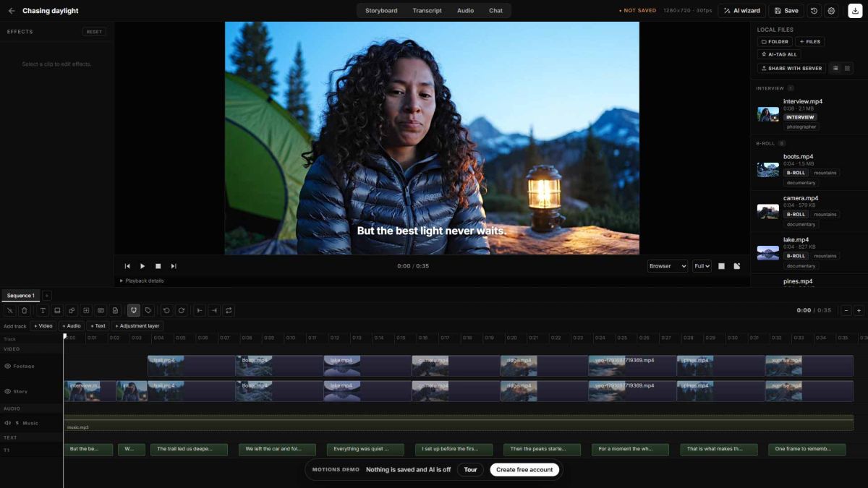Click the trim end icon in timeline toolbar
The width and height of the screenshot is (868, 488).
214,310
